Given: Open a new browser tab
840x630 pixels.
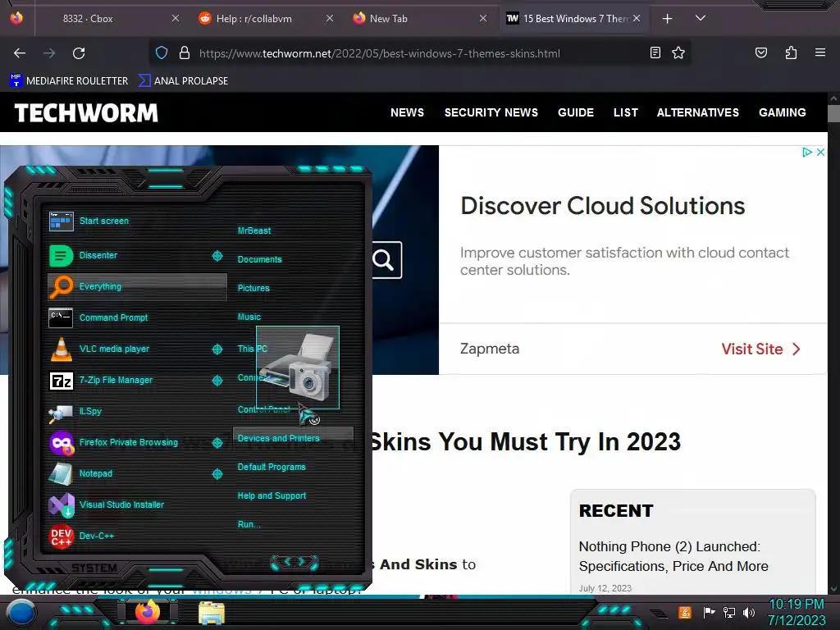Looking at the screenshot, I should [x=667, y=19].
